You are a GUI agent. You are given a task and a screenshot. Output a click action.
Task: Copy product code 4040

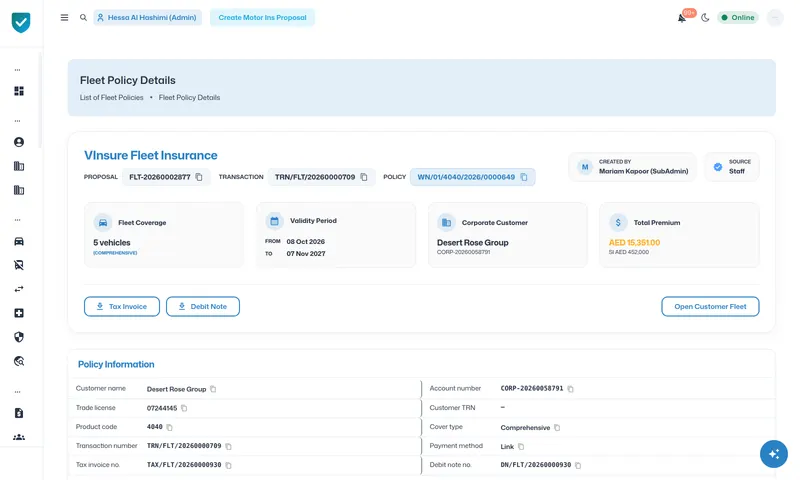click(169, 427)
